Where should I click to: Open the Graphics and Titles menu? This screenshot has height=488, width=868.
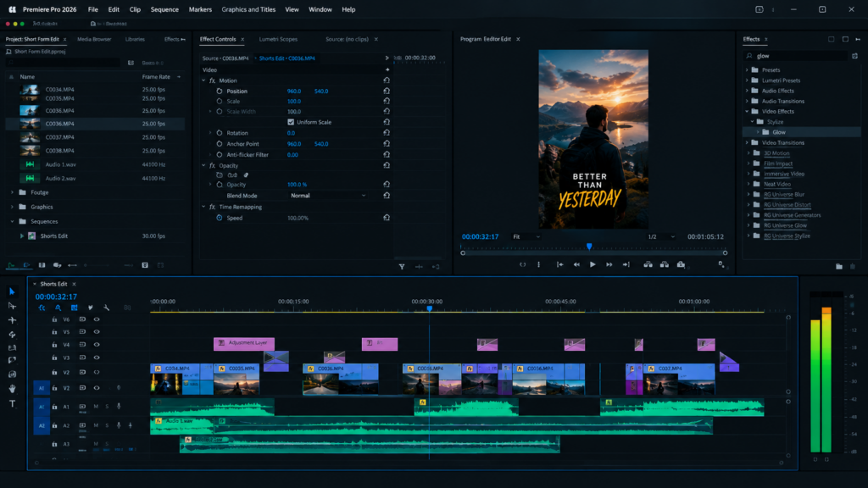[x=248, y=9]
